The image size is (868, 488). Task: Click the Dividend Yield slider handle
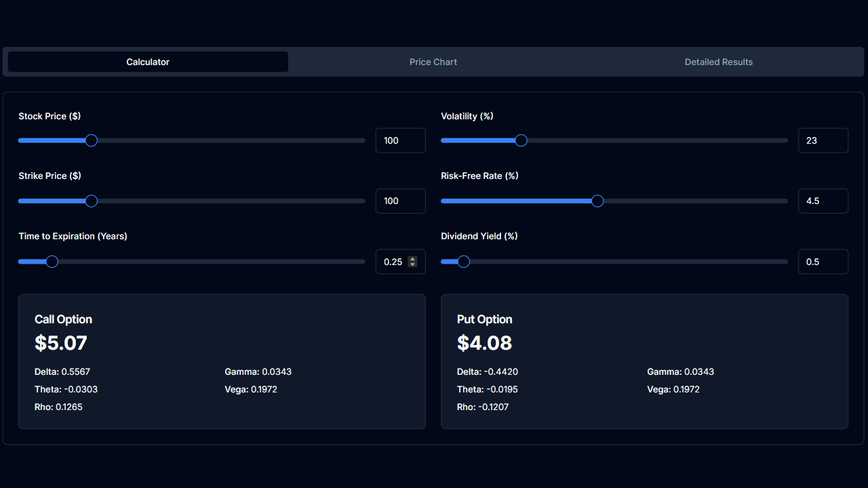point(464,262)
